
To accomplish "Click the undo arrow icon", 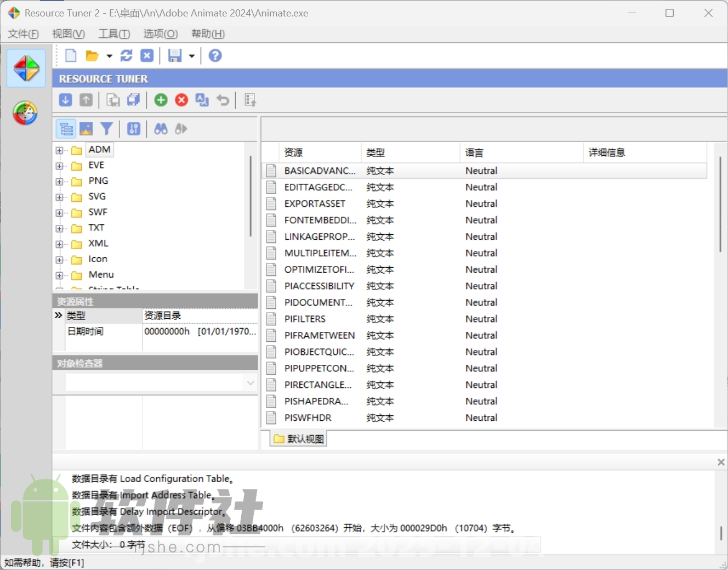I will tap(223, 100).
